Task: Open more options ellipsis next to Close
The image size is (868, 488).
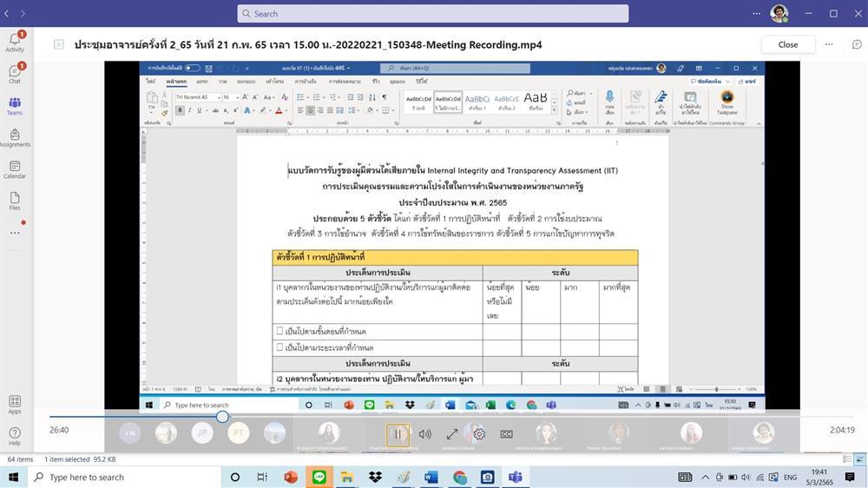Action: (x=829, y=44)
